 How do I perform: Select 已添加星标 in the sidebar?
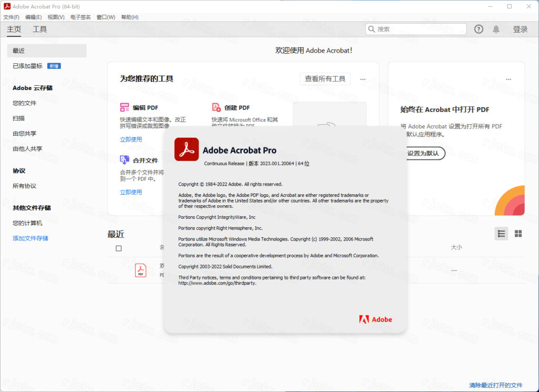point(27,66)
